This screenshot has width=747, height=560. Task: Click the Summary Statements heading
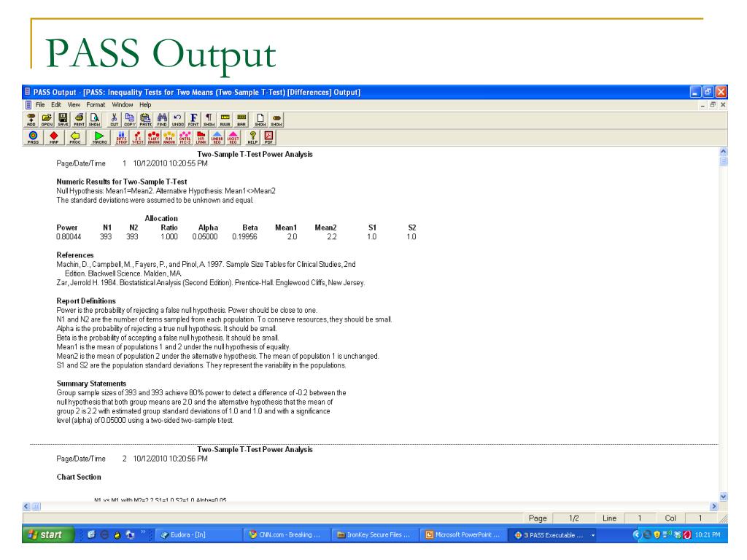pos(91,384)
